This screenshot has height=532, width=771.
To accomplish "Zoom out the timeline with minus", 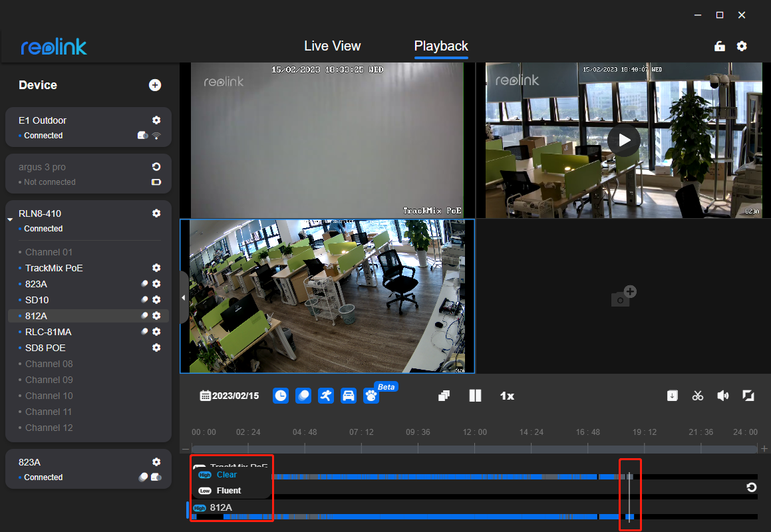I will click(x=186, y=449).
